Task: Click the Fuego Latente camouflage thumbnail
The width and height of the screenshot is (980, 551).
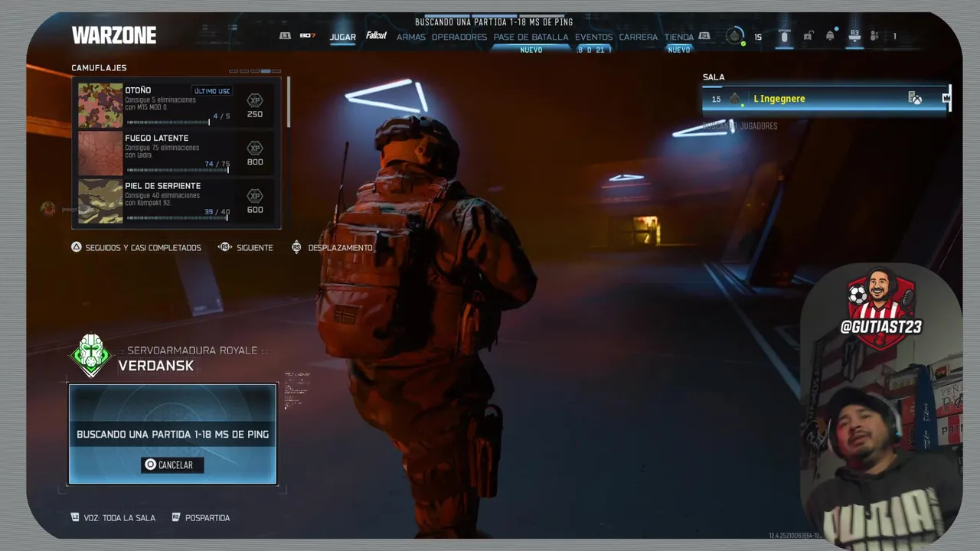Action: coord(100,153)
